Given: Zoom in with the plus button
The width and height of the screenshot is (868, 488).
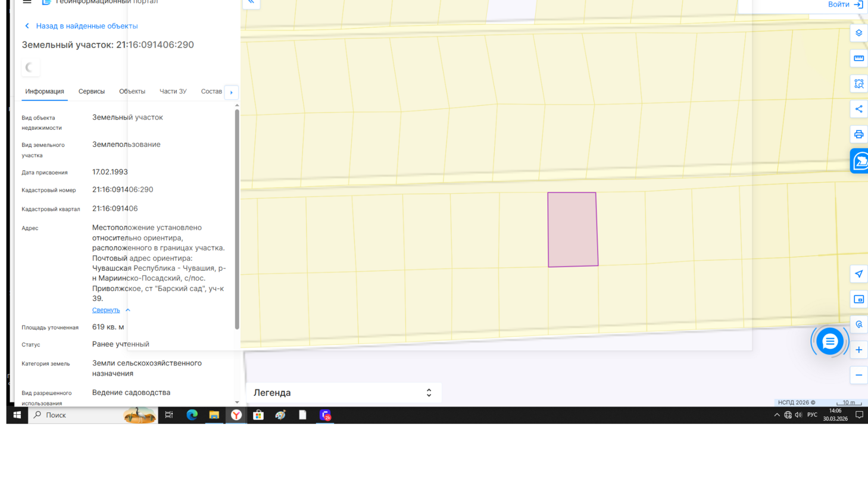Looking at the screenshot, I should (858, 350).
